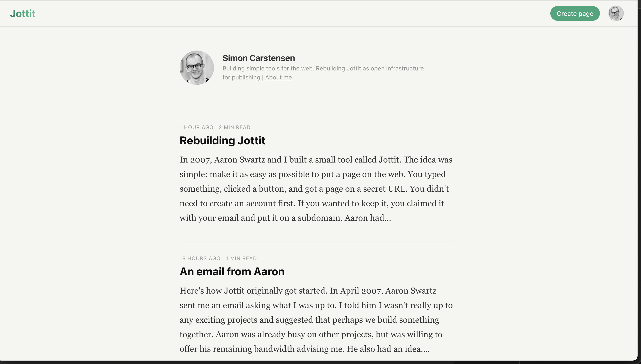Click the bio line starting "Building simple tools"
Viewport: 641px width, 364px height.
(323, 69)
